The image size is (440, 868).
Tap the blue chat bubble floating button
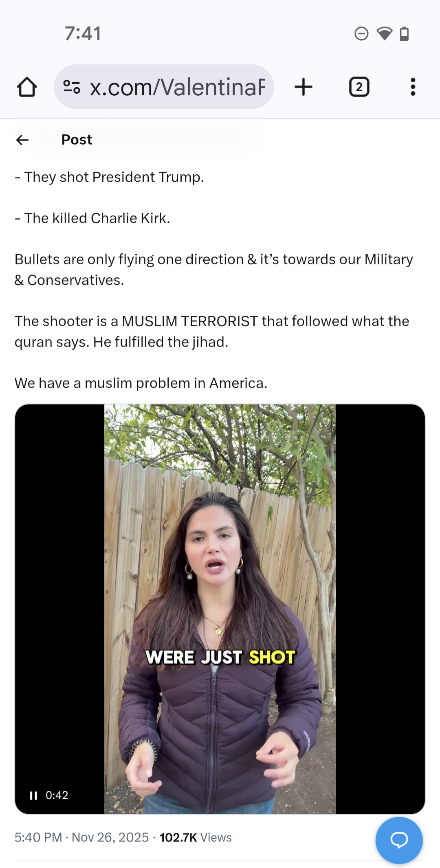pyautogui.click(x=399, y=840)
